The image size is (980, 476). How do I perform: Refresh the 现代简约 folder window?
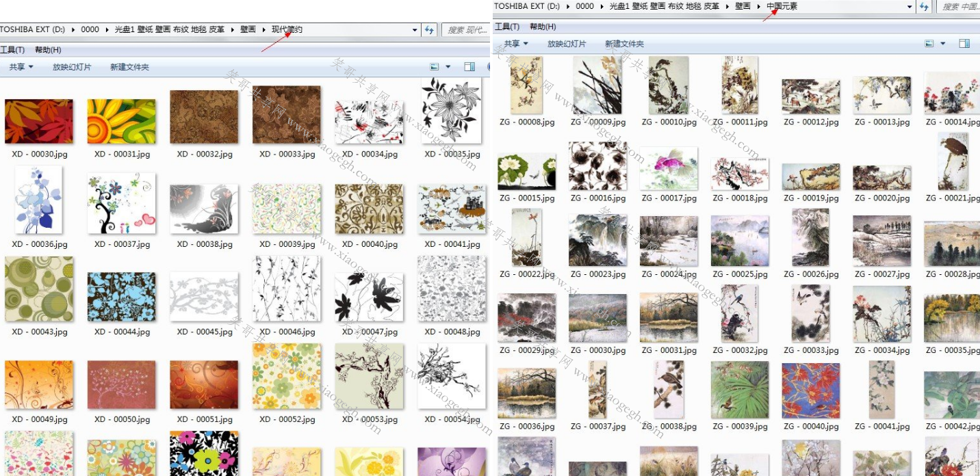(x=430, y=30)
